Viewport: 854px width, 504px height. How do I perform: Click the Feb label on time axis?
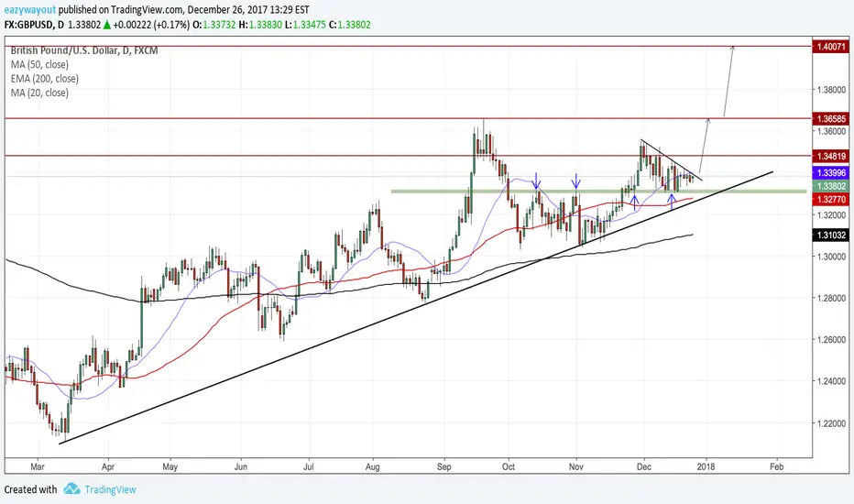777,467
